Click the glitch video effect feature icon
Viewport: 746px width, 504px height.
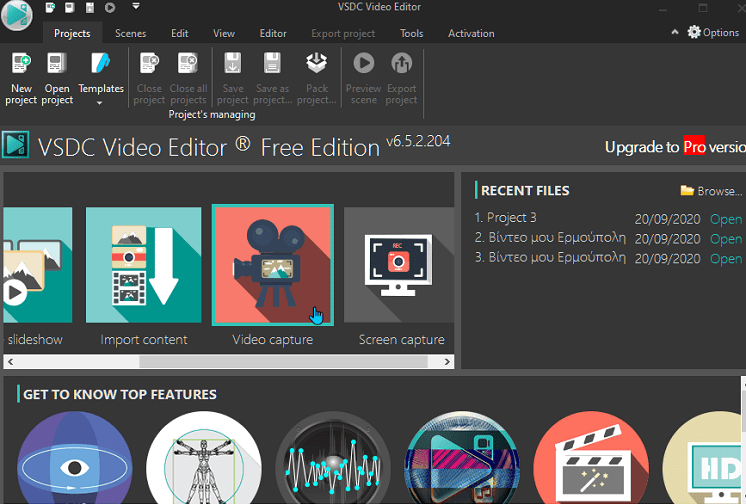coord(462,457)
